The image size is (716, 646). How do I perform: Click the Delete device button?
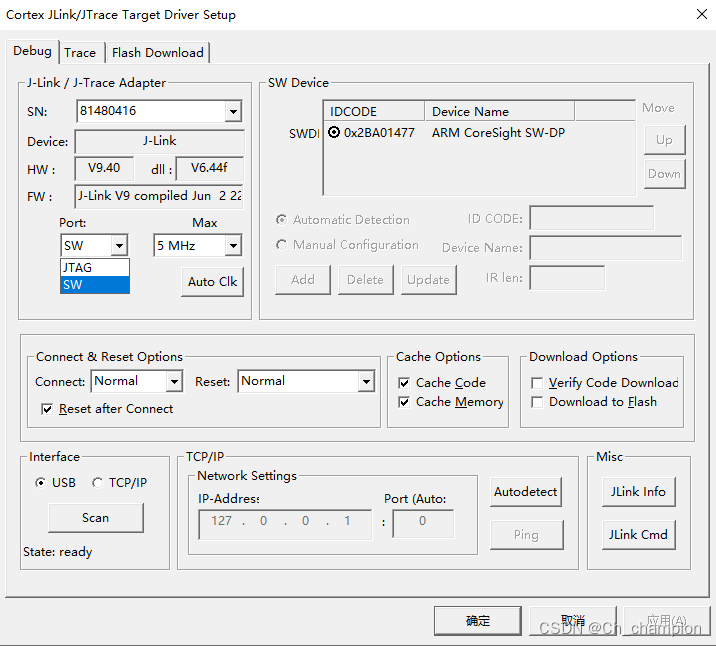[365, 280]
